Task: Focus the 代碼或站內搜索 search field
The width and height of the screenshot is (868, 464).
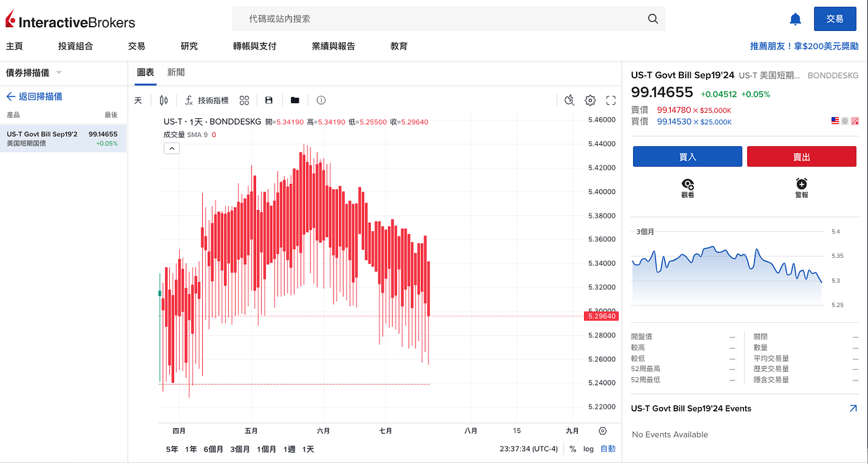Action: pyautogui.click(x=448, y=19)
